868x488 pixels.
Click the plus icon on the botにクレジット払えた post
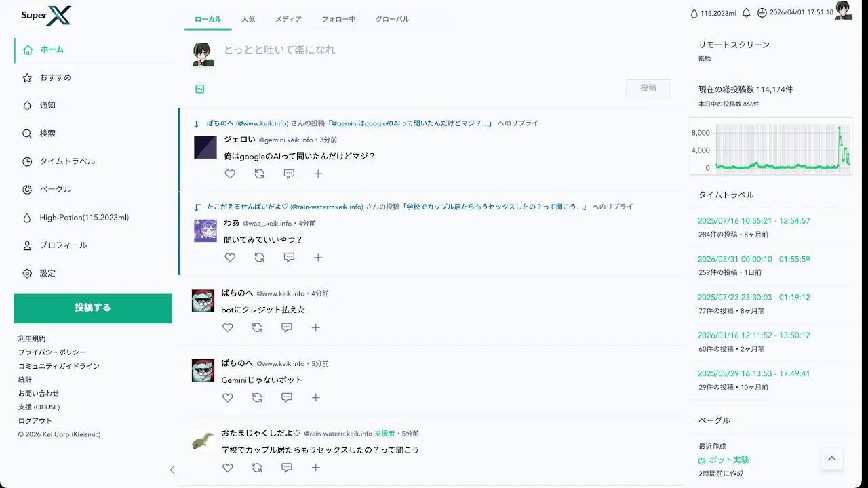[315, 327]
